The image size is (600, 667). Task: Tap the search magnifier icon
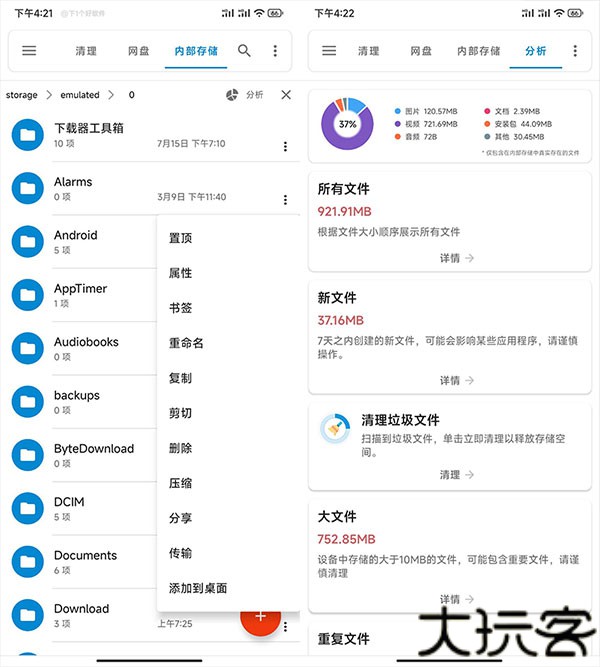click(244, 51)
